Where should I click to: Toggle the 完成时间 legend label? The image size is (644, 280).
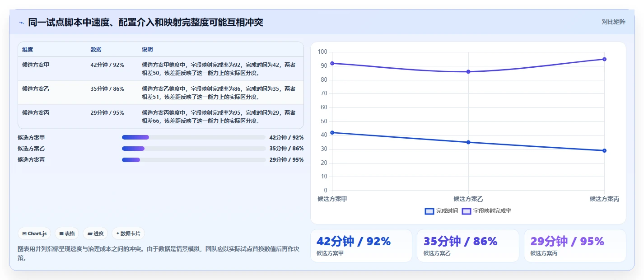[447, 211]
